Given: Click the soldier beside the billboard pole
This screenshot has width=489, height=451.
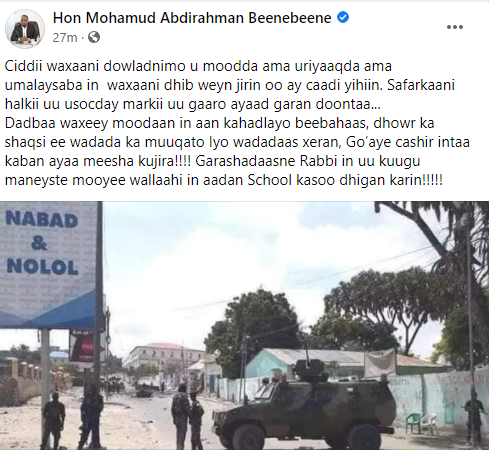Looking at the screenshot, I should (x=53, y=420).
